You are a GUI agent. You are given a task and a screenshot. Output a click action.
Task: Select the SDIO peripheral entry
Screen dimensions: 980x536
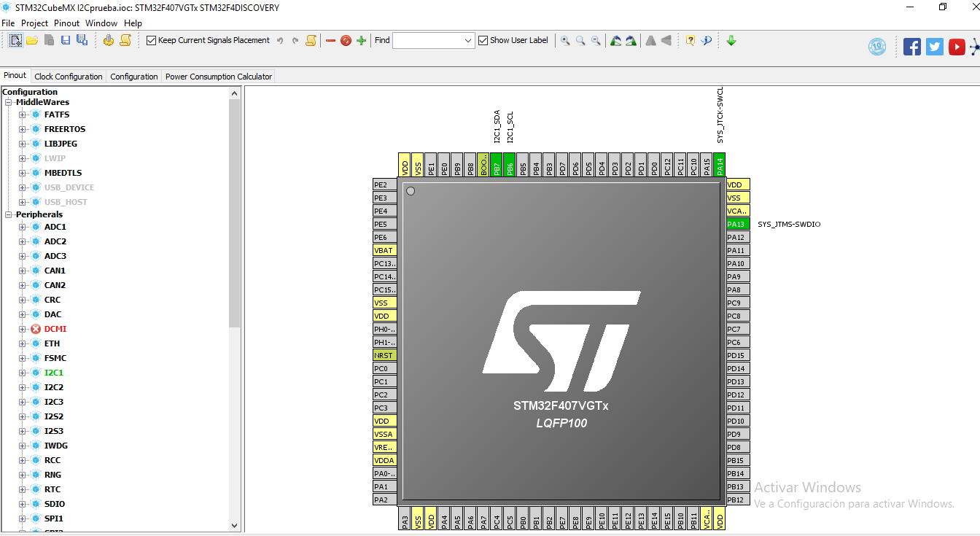(x=54, y=504)
